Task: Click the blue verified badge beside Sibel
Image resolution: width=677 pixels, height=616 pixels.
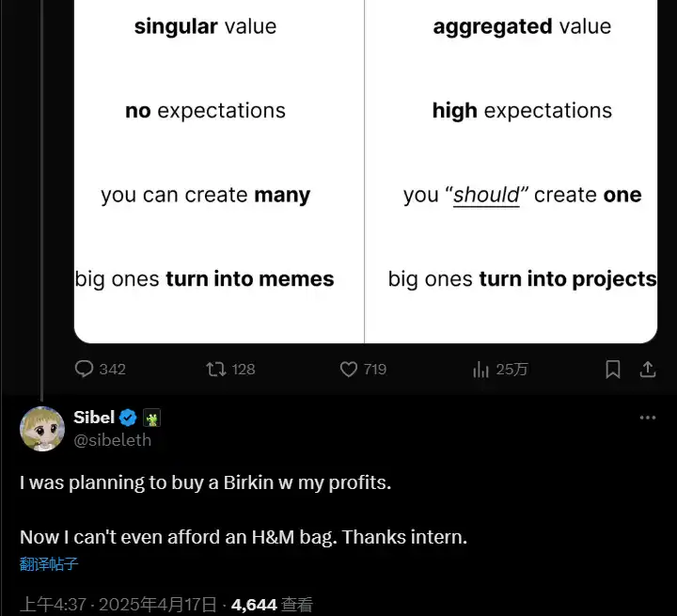Action: click(128, 418)
